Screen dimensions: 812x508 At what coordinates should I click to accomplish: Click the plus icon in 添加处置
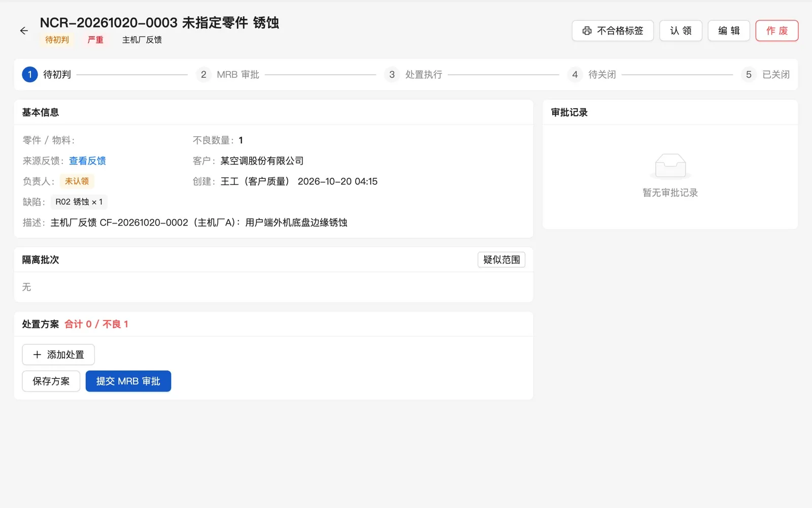coord(37,355)
